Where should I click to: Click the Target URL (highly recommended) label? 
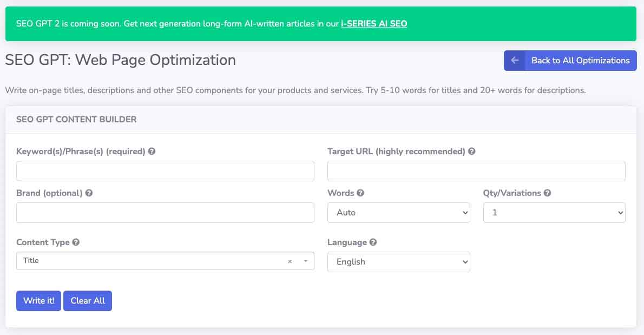pos(396,152)
